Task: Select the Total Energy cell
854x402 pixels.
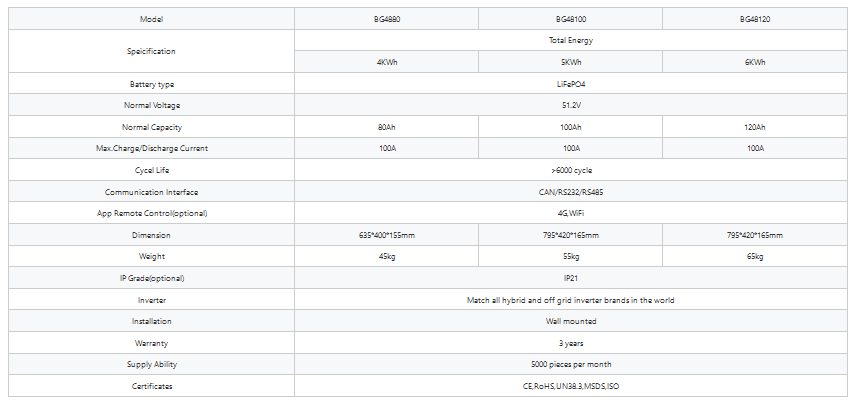Action: (572, 41)
